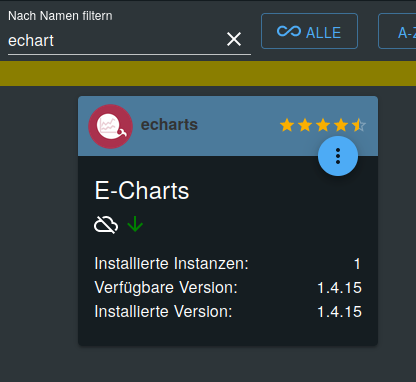This screenshot has width=416, height=382.
Task: Click the yellow notification bar
Action: (208, 73)
